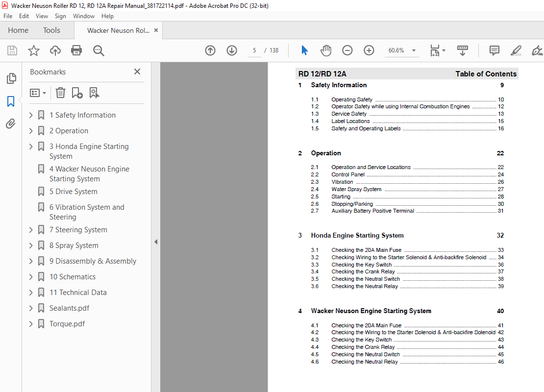Upload file to Document Cloud
The image size is (544, 392).
(x=55, y=50)
